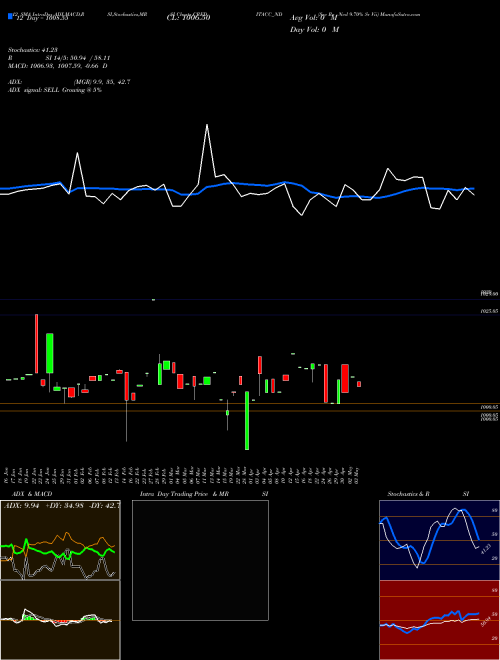Click 'Intra Day Trading Price & MR' title
This screenshot has width=500, height=660.
tap(184, 494)
